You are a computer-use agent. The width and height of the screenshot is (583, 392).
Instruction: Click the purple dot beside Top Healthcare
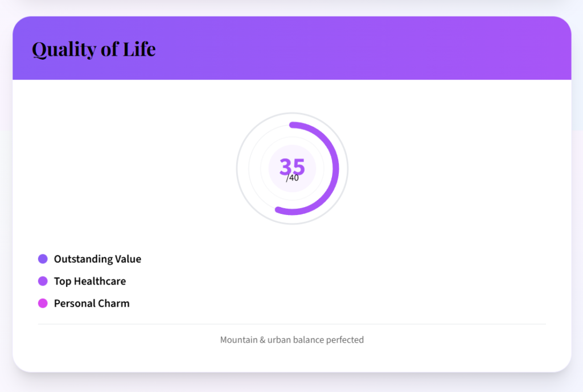coord(43,281)
